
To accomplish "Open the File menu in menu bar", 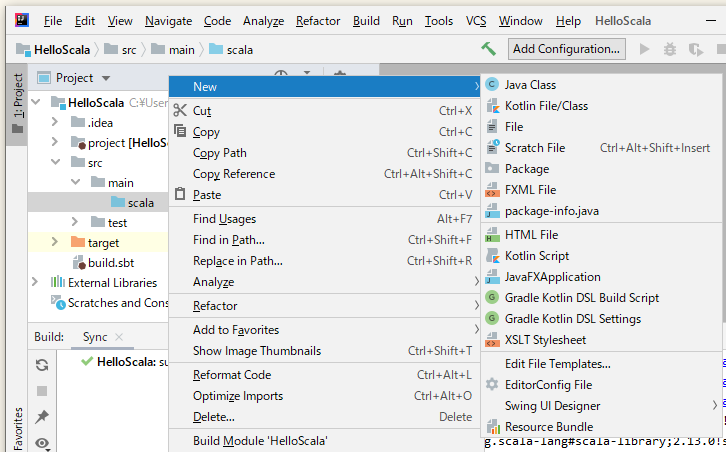I will 53,21.
